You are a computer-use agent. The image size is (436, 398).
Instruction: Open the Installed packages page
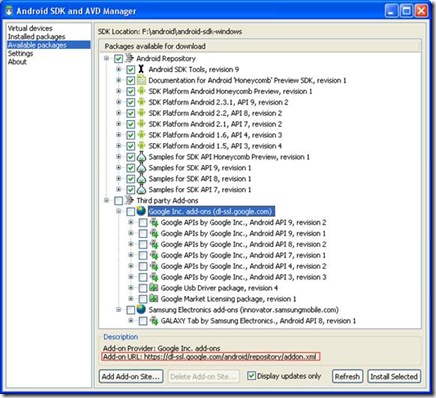[x=36, y=36]
